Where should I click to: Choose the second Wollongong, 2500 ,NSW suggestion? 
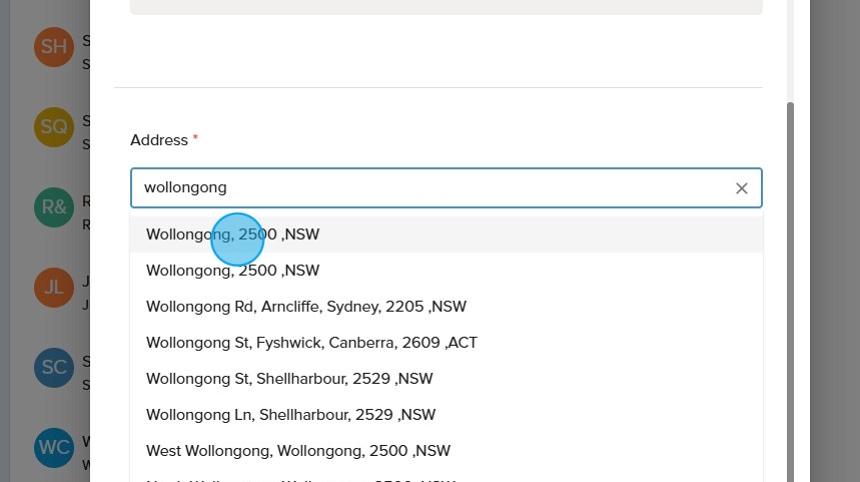232,270
